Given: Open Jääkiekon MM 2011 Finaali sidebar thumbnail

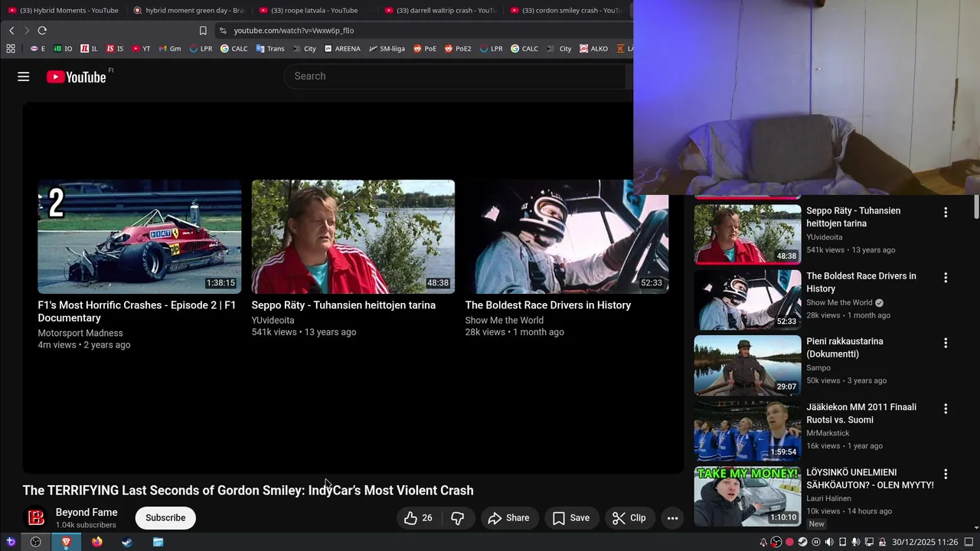Looking at the screenshot, I should pyautogui.click(x=748, y=431).
